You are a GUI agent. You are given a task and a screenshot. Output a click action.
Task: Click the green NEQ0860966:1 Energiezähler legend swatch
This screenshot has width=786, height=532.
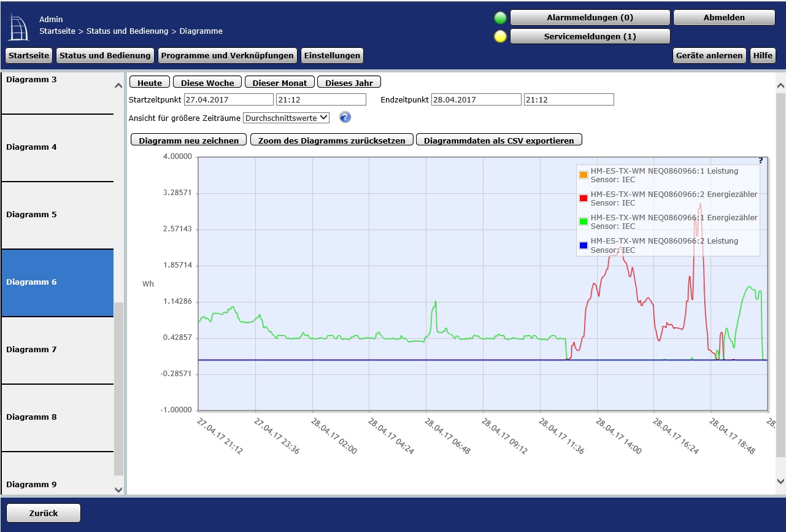(x=584, y=222)
